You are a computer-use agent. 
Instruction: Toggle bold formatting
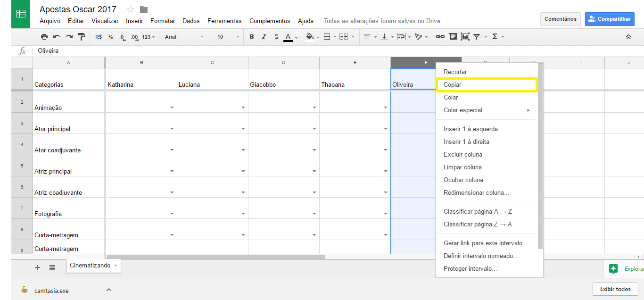coord(251,37)
